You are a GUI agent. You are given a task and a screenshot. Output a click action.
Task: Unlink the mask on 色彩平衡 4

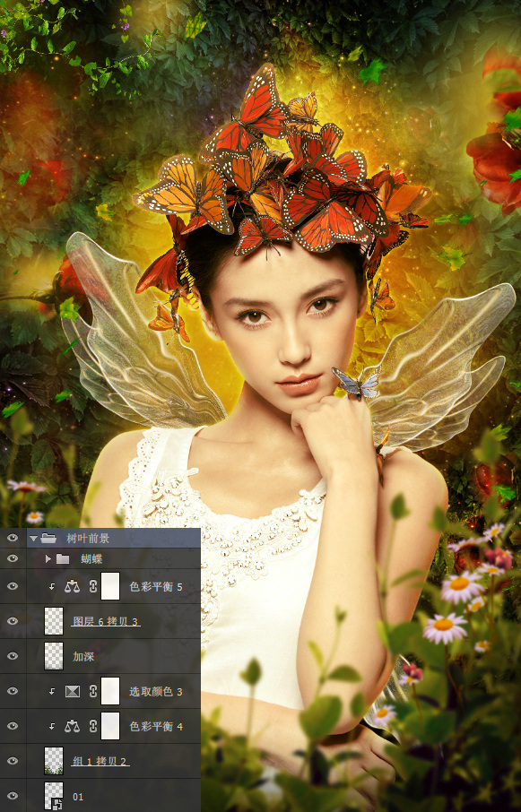(93, 726)
